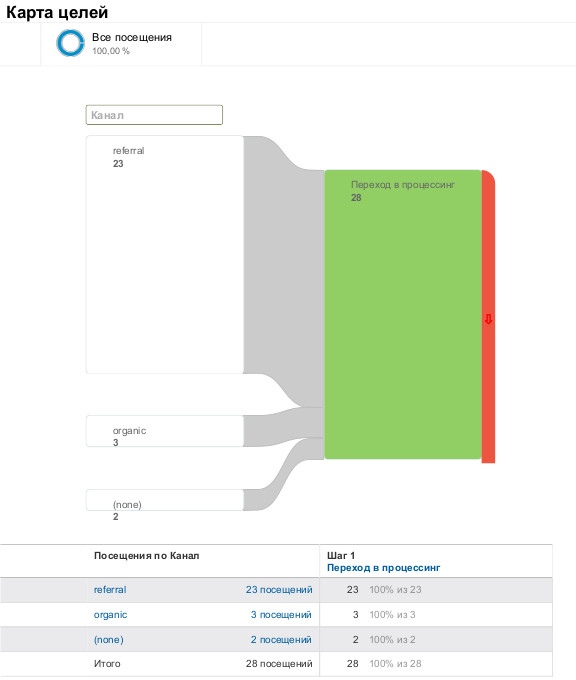Click the gray organic flow band
Image resolution: width=576 pixels, height=680 pixels.
[x=284, y=426]
